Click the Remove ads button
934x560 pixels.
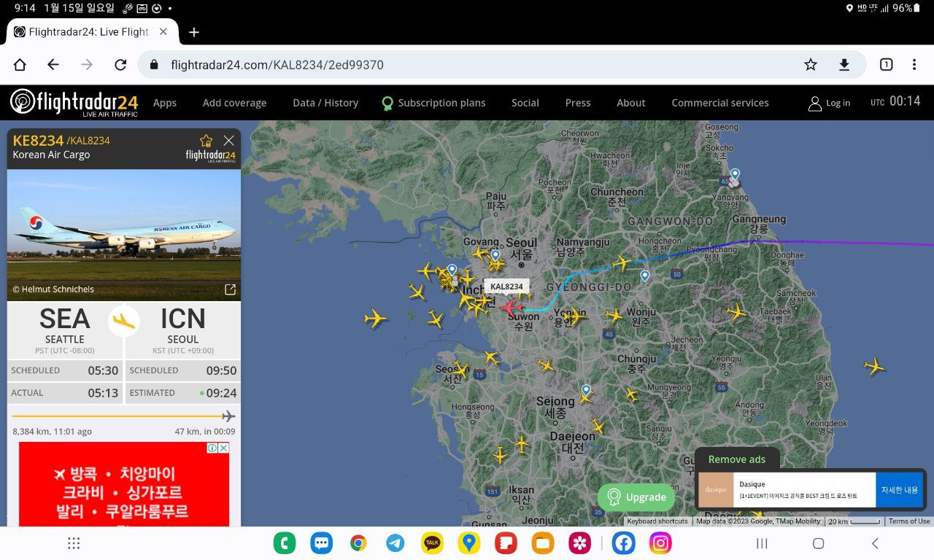[737, 459]
